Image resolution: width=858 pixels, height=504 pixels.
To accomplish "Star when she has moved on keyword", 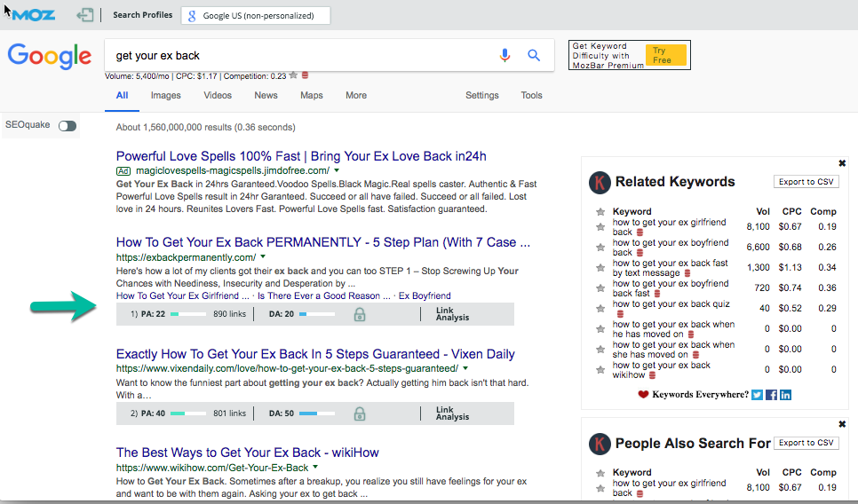I will coord(600,350).
